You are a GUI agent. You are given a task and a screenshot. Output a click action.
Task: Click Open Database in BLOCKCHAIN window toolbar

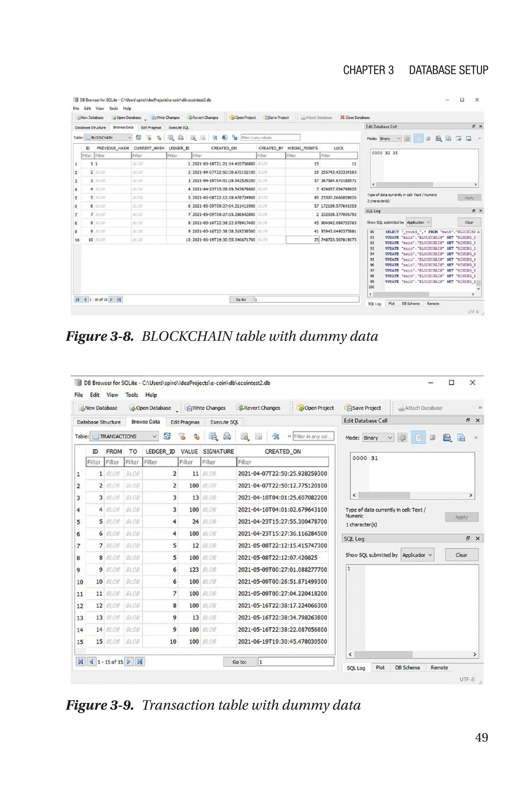(126, 117)
